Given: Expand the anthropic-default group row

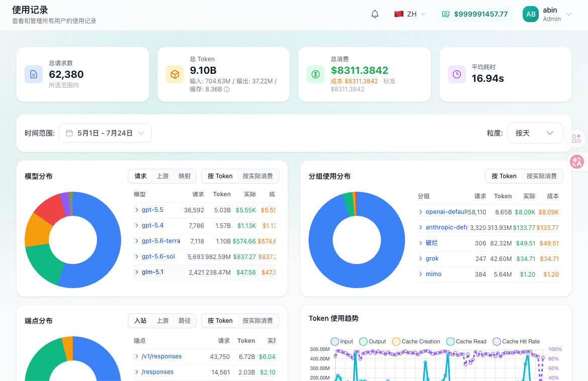Looking at the screenshot, I should click(420, 227).
